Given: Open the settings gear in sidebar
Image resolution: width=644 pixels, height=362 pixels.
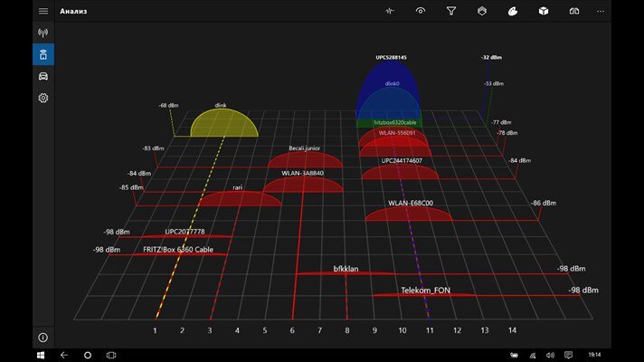Looking at the screenshot, I should 43,98.
